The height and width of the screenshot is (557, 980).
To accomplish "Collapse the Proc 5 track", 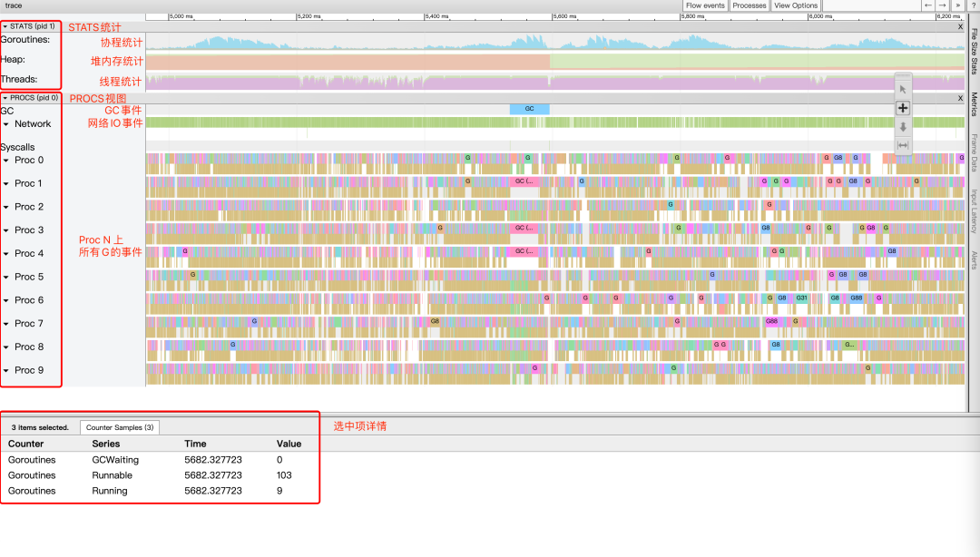I will (x=6, y=277).
